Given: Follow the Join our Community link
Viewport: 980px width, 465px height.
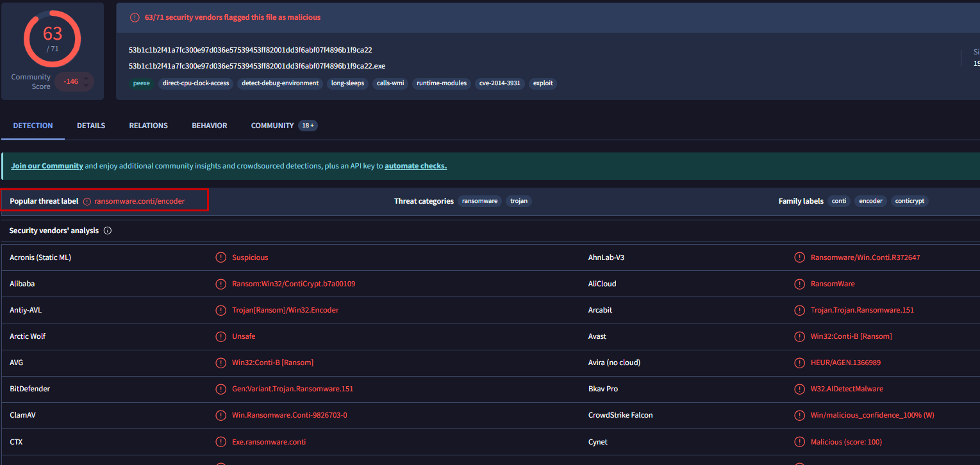Looking at the screenshot, I should [47, 166].
